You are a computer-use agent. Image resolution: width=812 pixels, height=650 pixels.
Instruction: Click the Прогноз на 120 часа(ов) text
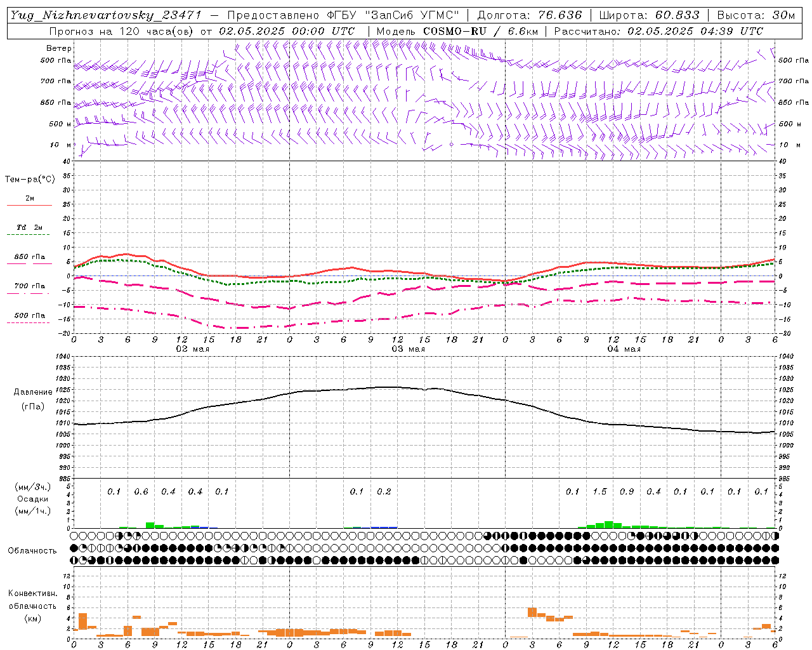pos(122,31)
